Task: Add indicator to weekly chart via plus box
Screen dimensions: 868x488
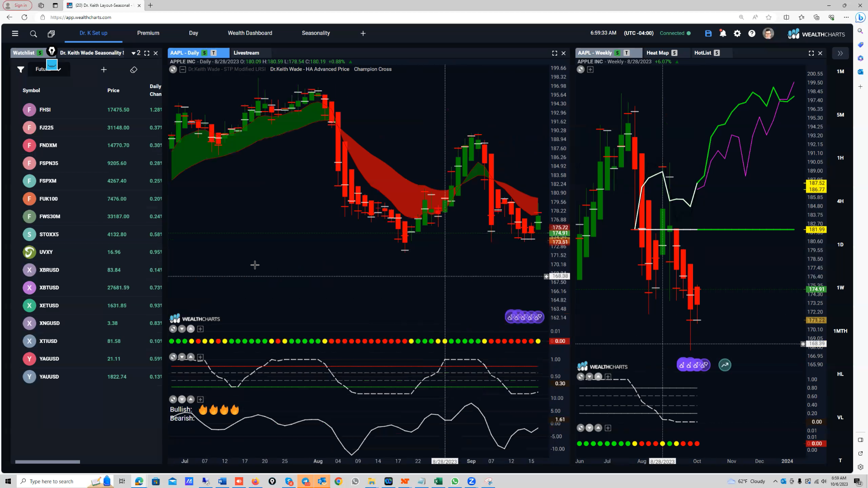Action: 590,70
